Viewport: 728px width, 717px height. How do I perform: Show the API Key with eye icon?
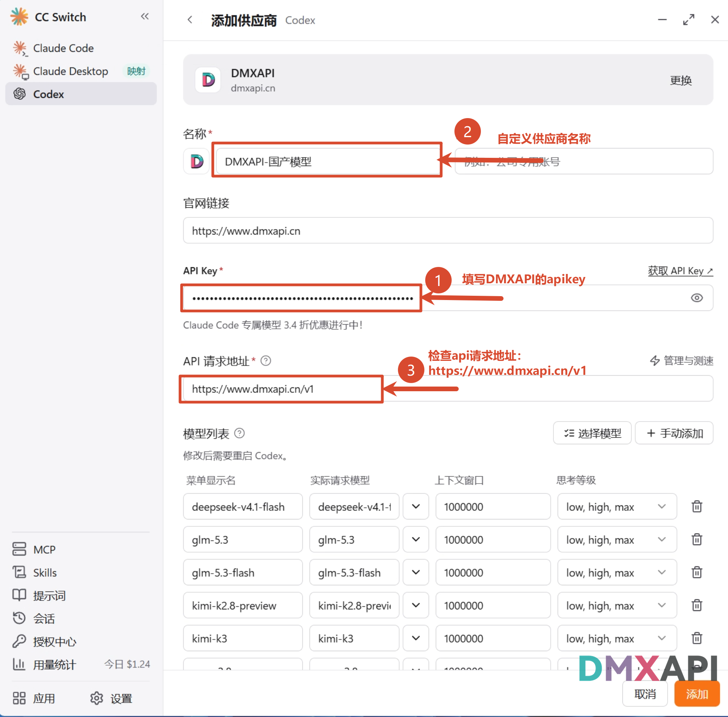coord(697,298)
